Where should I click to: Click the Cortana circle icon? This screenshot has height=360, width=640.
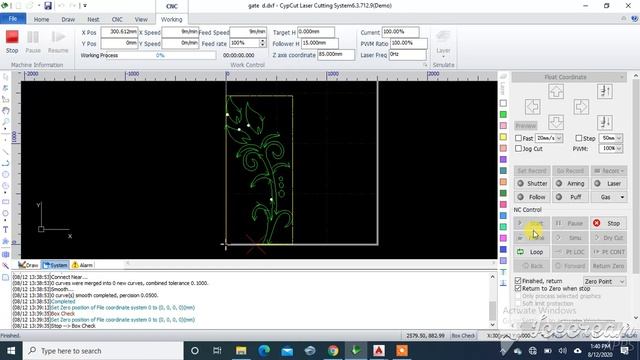point(195,351)
